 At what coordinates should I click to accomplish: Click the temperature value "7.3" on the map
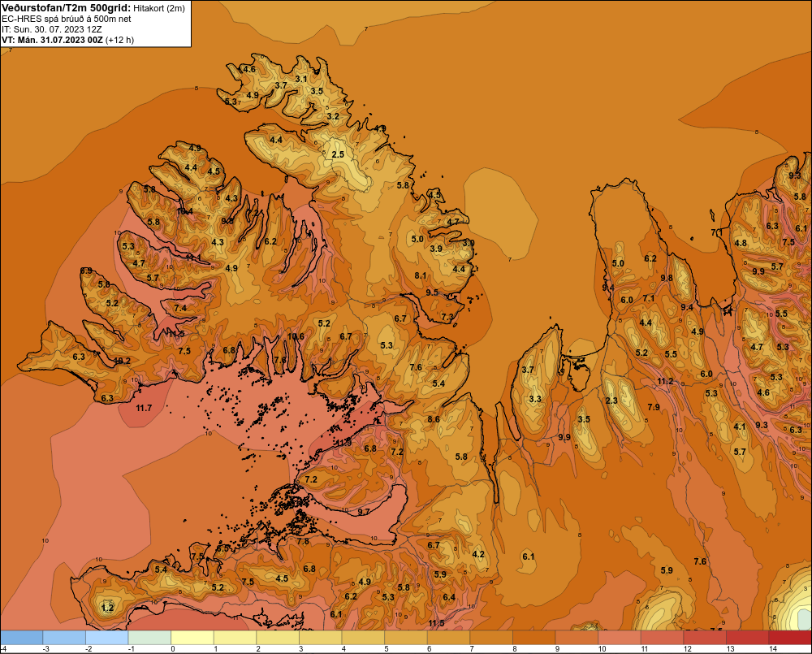pos(447,317)
